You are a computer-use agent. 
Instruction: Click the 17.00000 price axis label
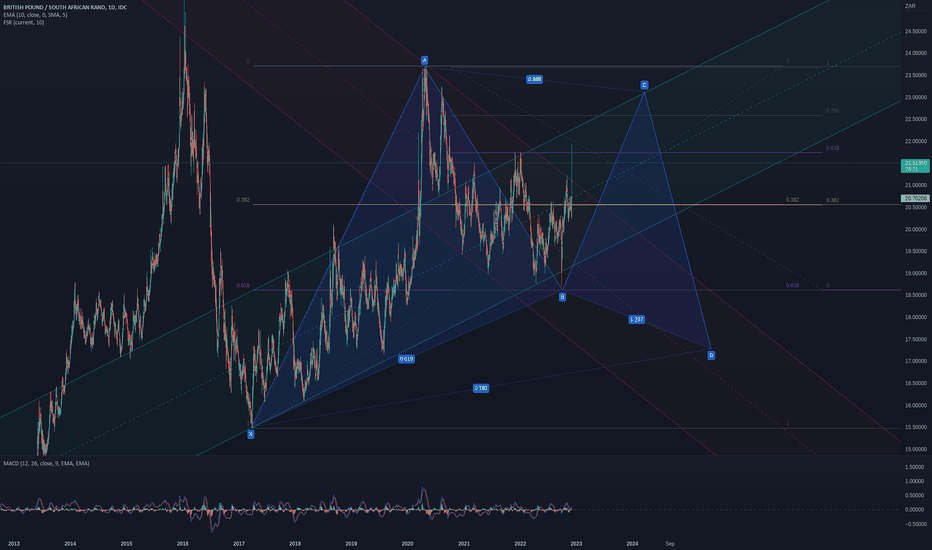pos(916,361)
